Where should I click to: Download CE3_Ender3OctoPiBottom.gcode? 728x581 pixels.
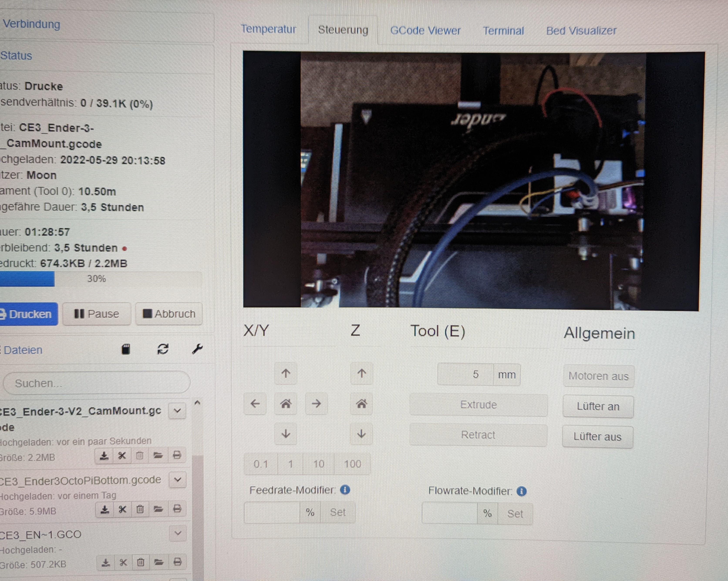105,509
